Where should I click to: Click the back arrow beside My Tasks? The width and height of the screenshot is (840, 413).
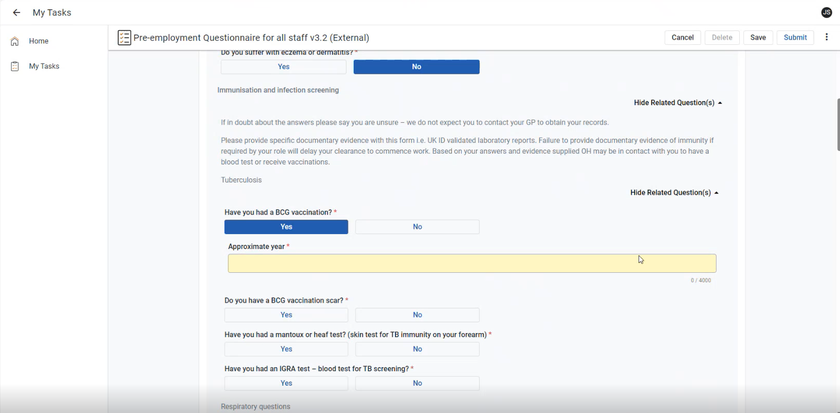coord(17,12)
